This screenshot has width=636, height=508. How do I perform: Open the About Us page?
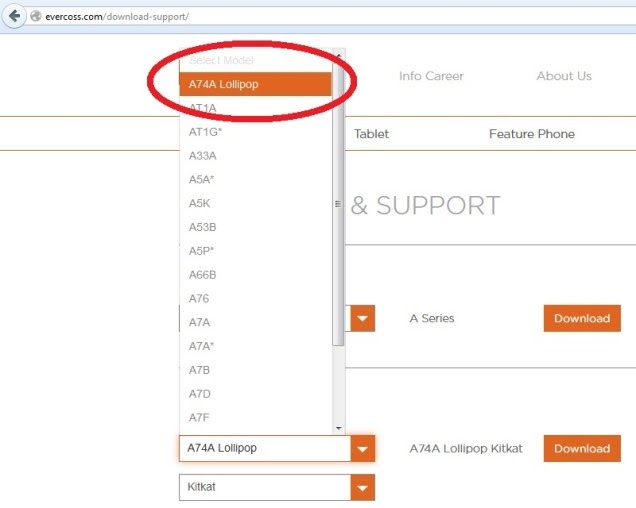[564, 76]
